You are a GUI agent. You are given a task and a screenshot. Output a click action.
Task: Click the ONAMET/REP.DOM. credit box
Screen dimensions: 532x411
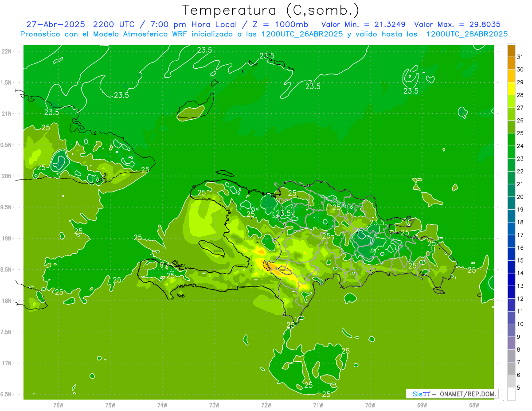452,394
